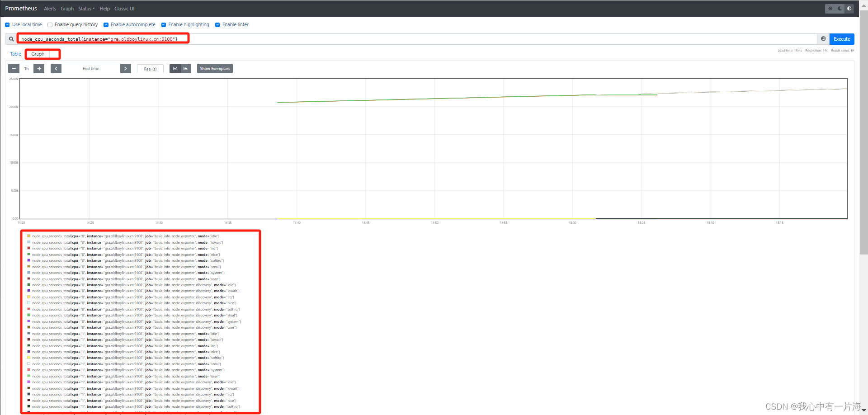
Task: Select legend cpu="0" exporter_discovery mode="iowait"
Action: tap(133, 291)
